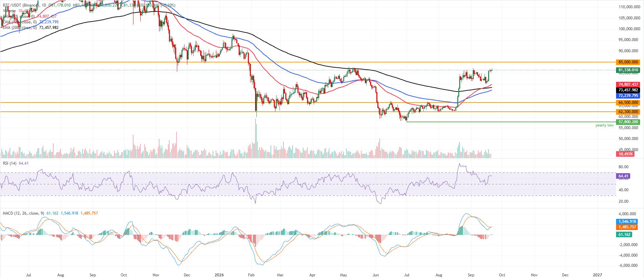This screenshot has width=644, height=278.
Task: Click the blue 1,546.918 MACD scale label
Action: pyautogui.click(x=627, y=221)
